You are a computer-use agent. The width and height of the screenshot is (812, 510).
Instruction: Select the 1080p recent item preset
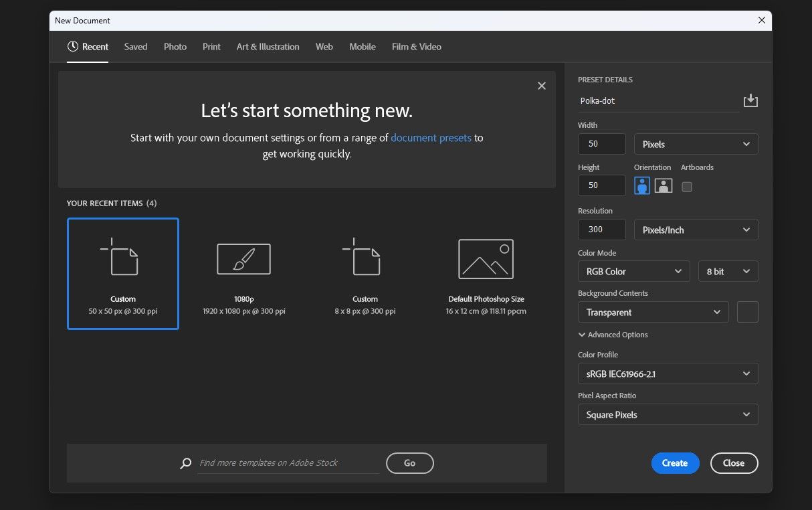click(x=244, y=274)
